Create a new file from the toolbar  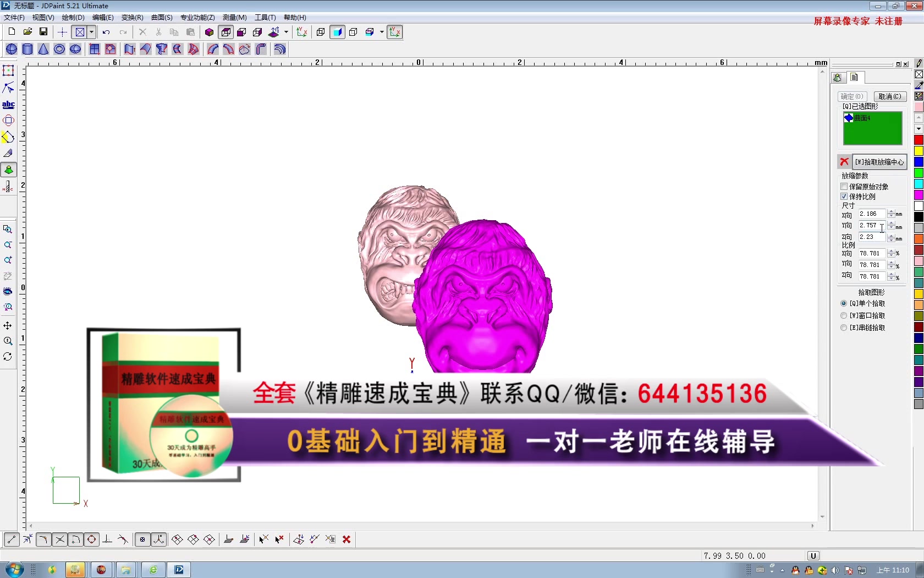(12, 32)
